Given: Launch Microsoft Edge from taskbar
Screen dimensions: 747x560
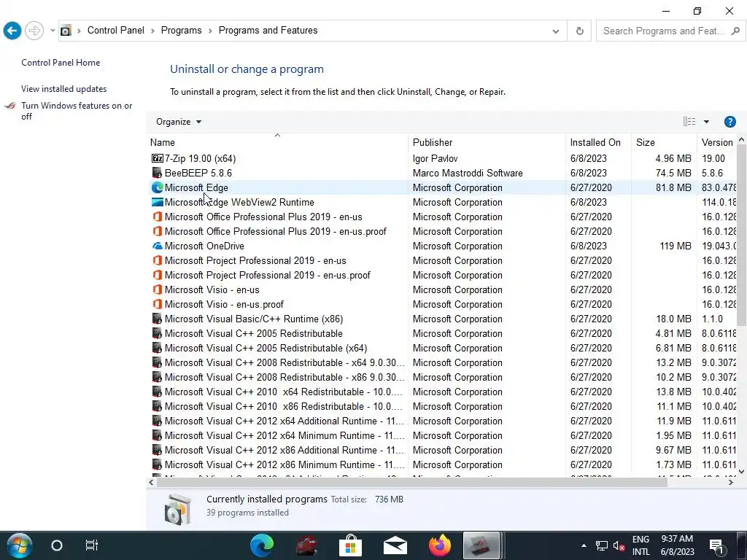Looking at the screenshot, I should click(x=262, y=545).
